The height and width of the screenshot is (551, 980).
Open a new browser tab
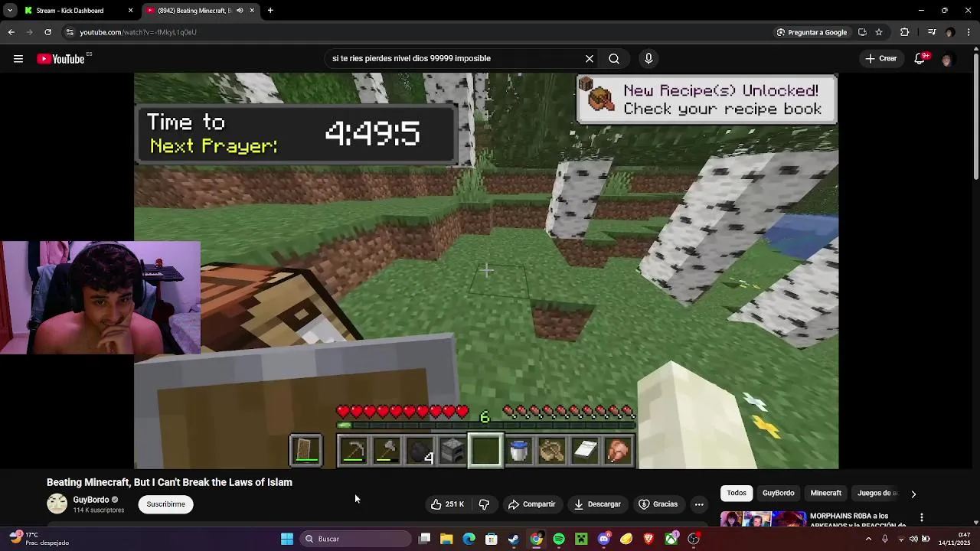click(x=270, y=11)
